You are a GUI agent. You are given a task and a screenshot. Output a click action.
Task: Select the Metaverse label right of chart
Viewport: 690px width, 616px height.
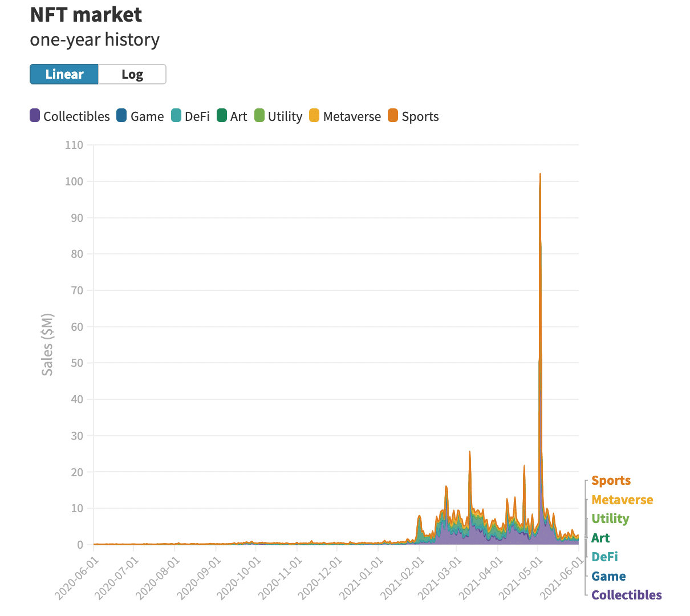click(x=622, y=500)
